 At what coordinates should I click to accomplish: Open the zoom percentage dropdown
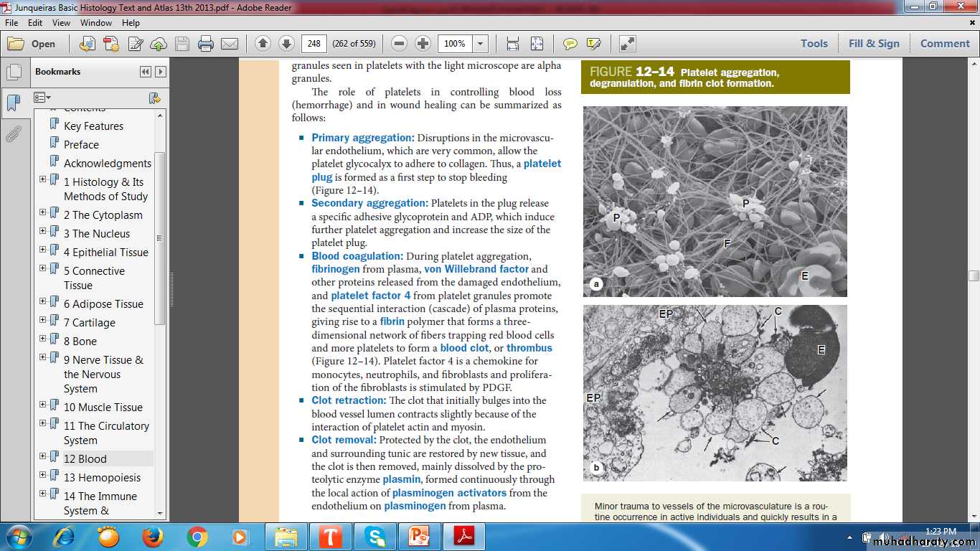pyautogui.click(x=480, y=44)
